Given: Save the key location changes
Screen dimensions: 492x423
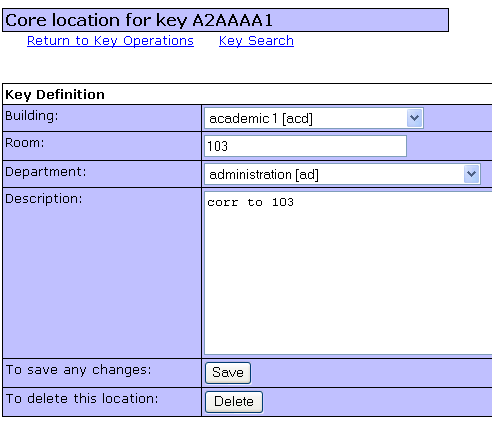Looking at the screenshot, I should tap(228, 373).
